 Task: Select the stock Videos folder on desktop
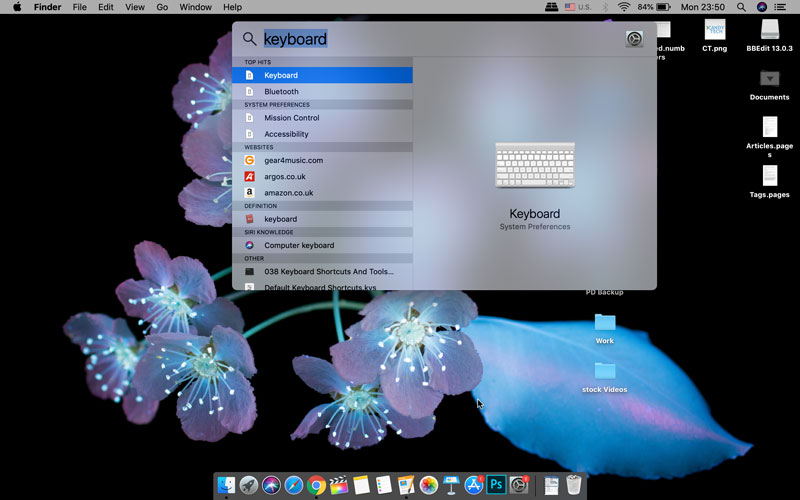[x=605, y=378]
